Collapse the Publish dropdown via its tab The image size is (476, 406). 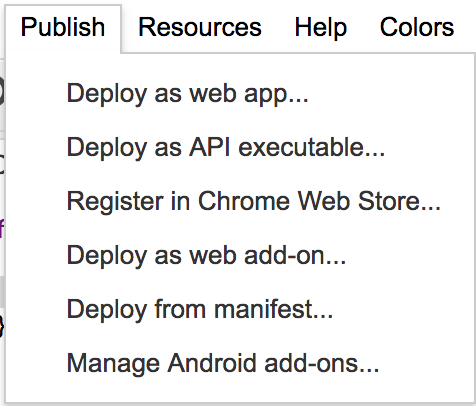(x=63, y=28)
